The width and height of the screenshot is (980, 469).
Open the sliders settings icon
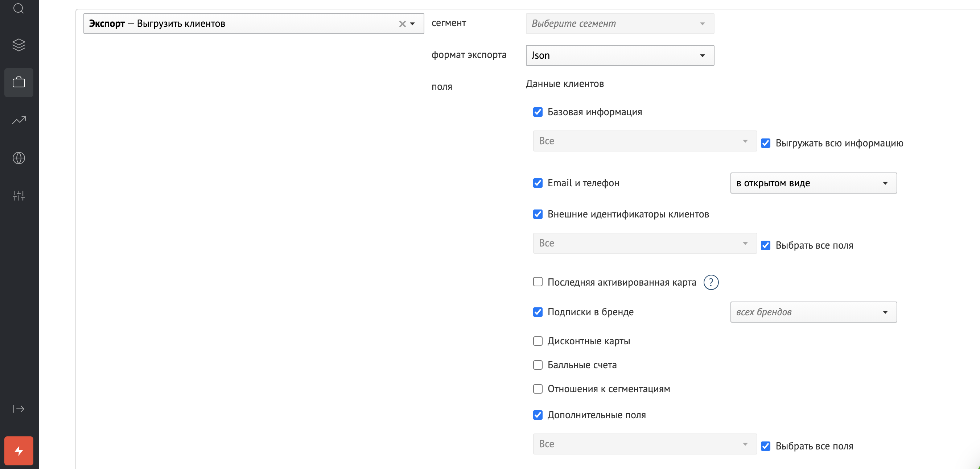(x=18, y=196)
